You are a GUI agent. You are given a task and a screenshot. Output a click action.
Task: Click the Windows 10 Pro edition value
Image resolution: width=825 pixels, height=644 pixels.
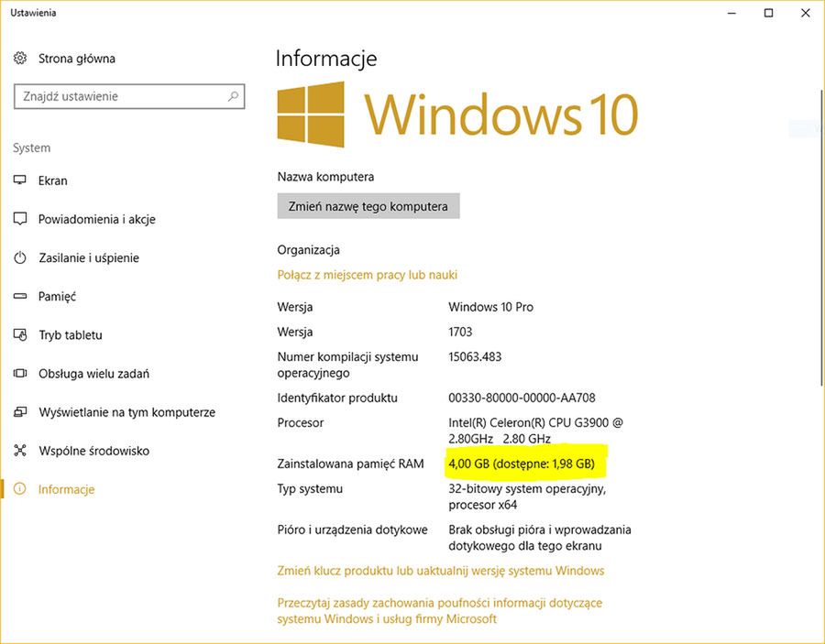point(491,307)
